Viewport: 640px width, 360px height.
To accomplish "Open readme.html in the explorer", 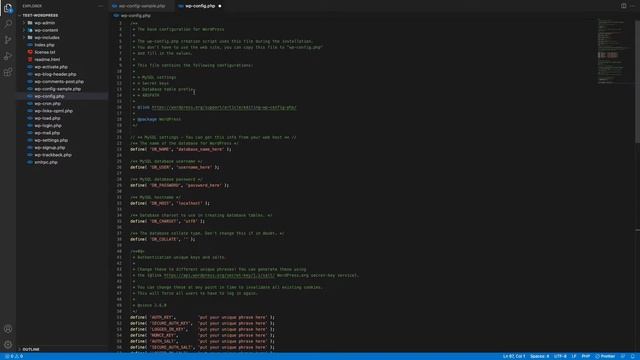I will pyautogui.click(x=47, y=60).
